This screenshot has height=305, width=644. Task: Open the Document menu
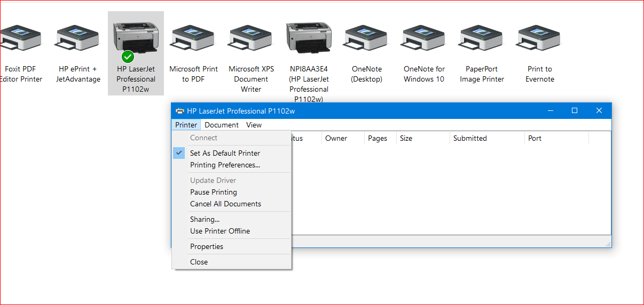point(222,125)
